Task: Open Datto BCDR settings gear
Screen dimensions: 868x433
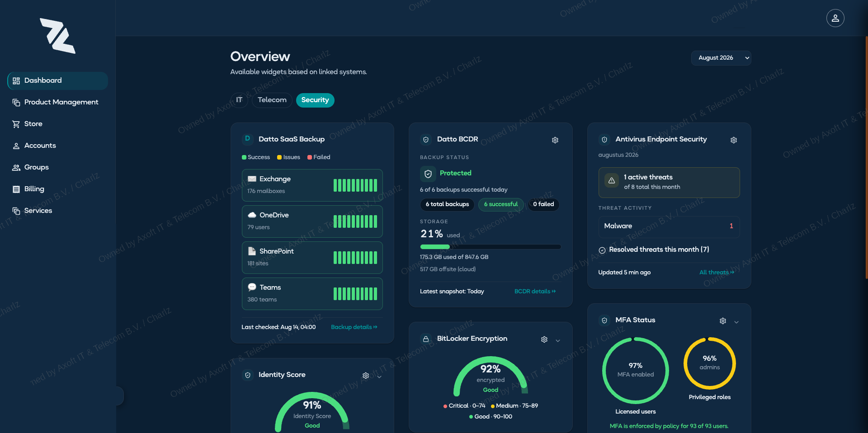Action: (555, 140)
